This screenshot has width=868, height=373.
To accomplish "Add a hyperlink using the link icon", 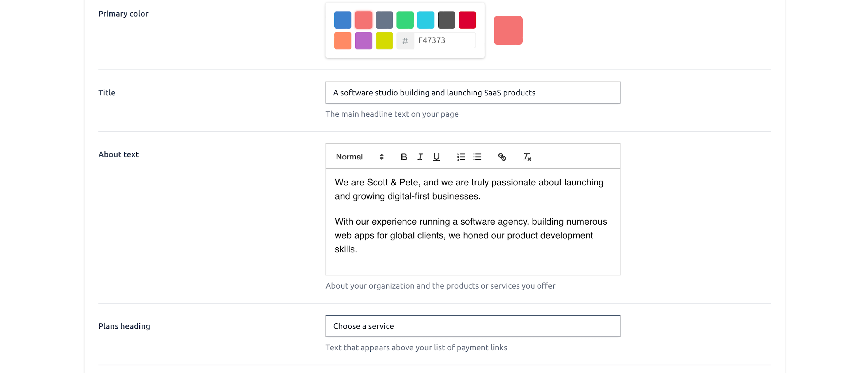I will 502,157.
